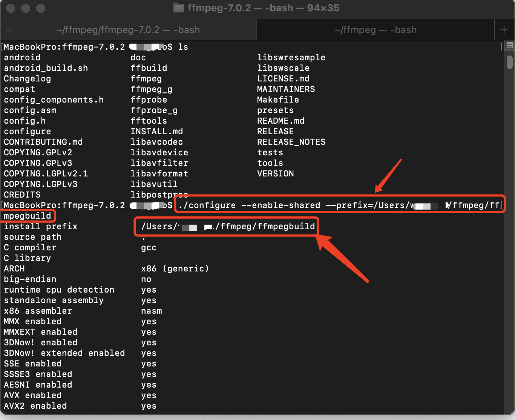
Task: Click the 'doc' directory entry
Action: (x=138, y=58)
